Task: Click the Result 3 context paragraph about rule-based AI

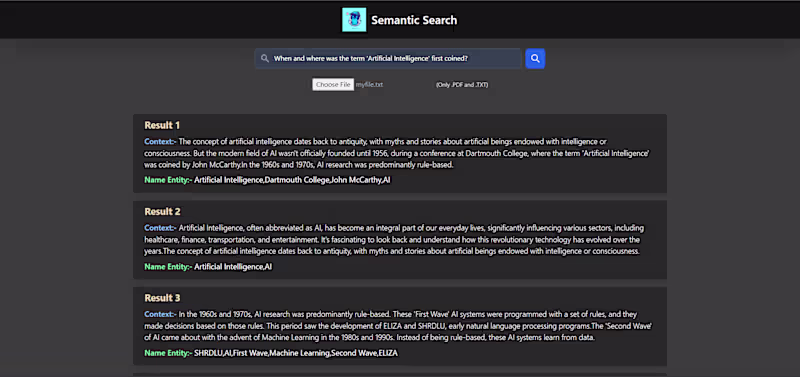Action: pyautogui.click(x=398, y=326)
